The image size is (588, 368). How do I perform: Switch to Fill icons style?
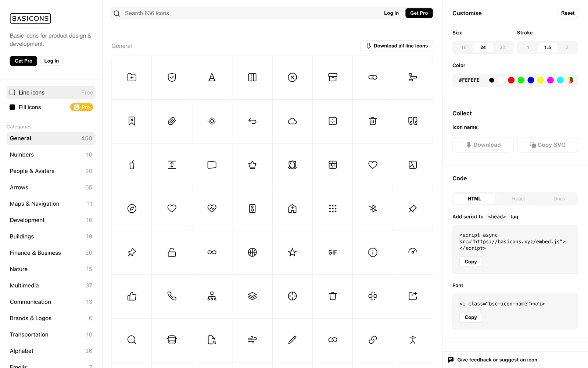pyautogui.click(x=51, y=107)
